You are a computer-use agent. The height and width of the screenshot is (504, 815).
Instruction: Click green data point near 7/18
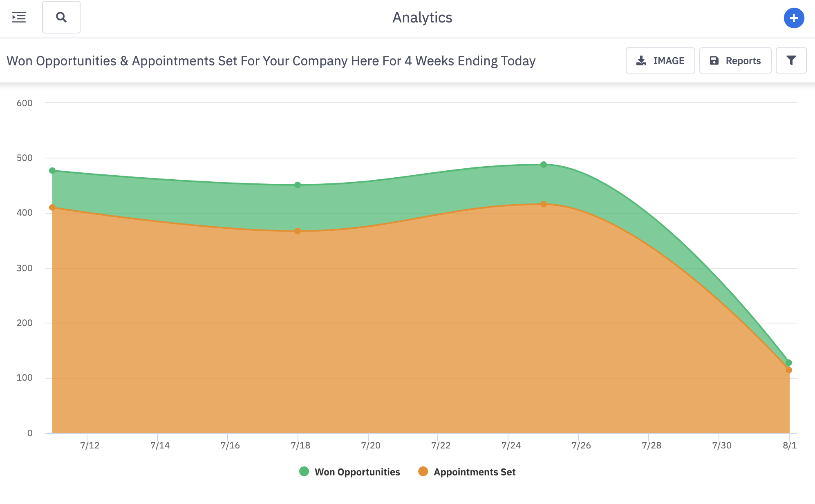click(298, 185)
